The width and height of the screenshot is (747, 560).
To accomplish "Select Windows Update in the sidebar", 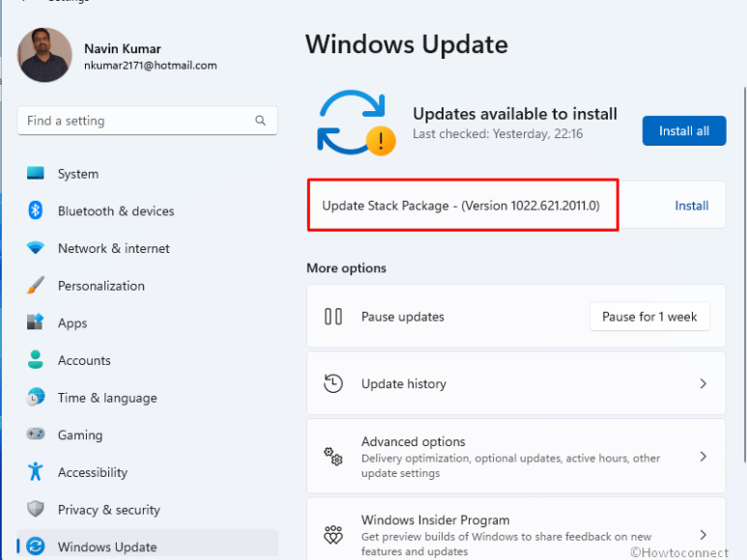I will tap(148, 546).
